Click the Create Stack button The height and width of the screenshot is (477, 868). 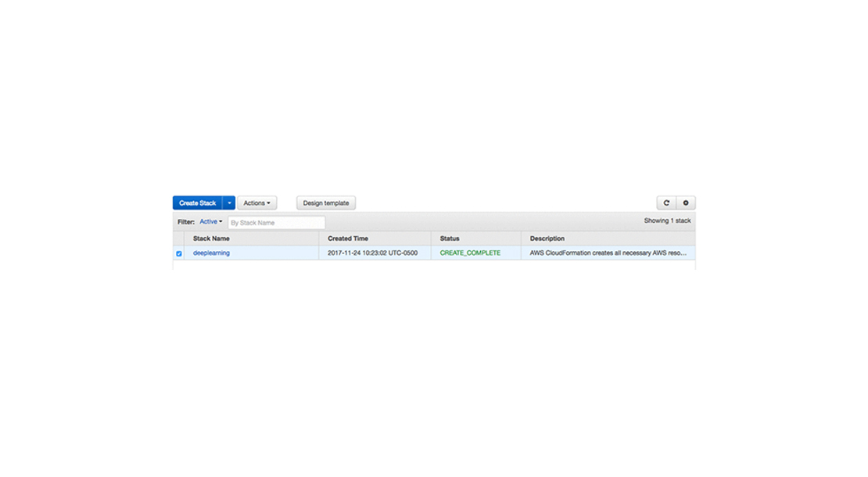pyautogui.click(x=197, y=203)
